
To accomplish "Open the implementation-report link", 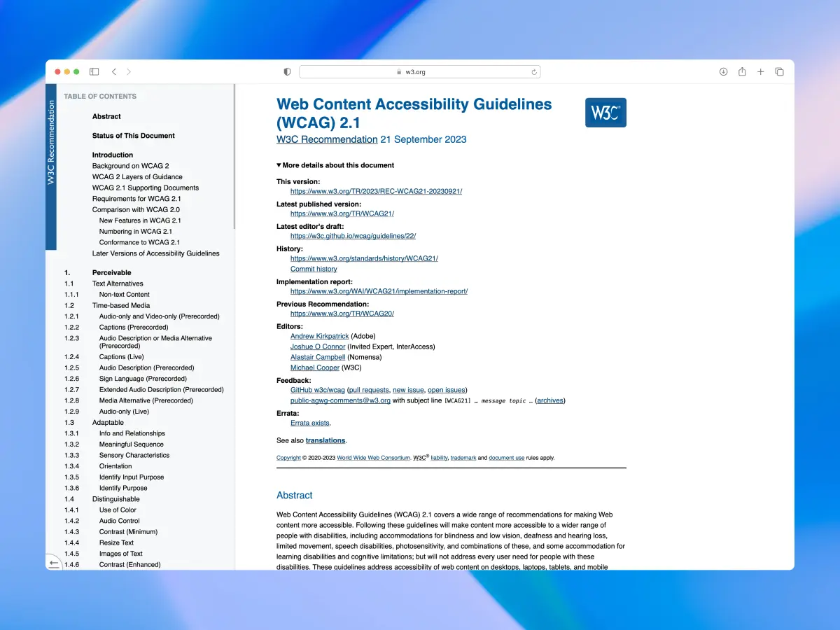I will click(379, 291).
